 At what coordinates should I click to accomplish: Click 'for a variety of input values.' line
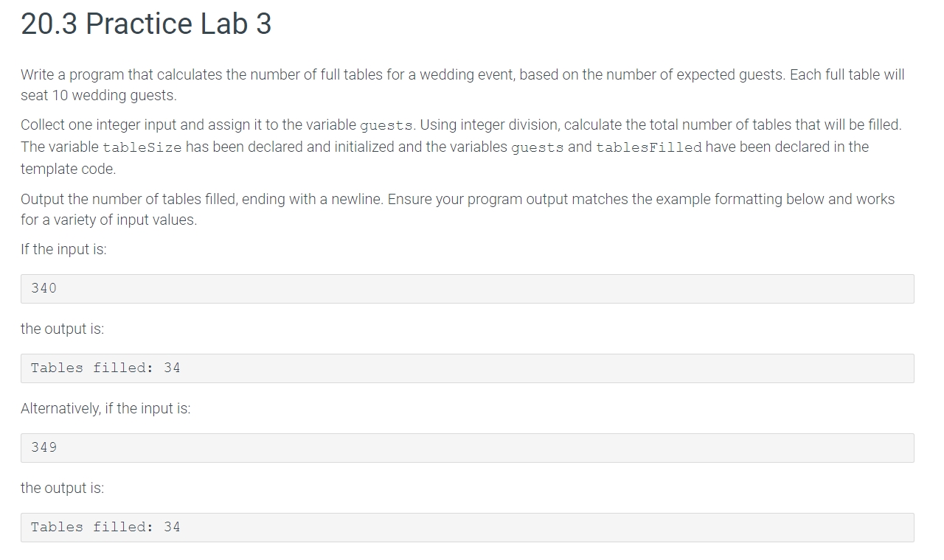(x=108, y=220)
